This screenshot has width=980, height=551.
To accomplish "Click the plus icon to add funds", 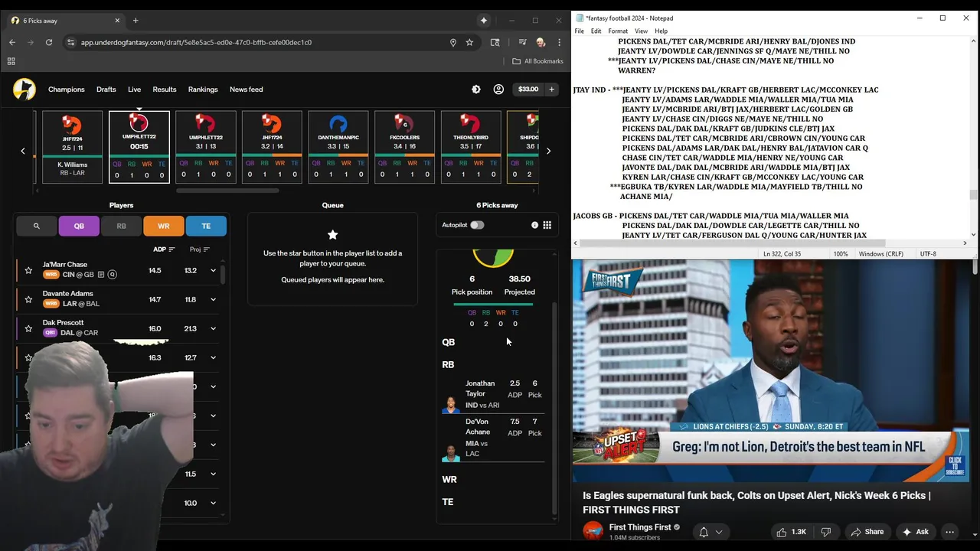I will point(551,90).
